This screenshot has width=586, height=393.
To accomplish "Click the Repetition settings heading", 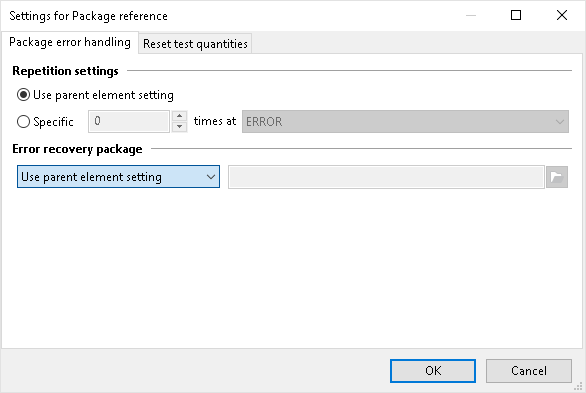I will pos(65,71).
